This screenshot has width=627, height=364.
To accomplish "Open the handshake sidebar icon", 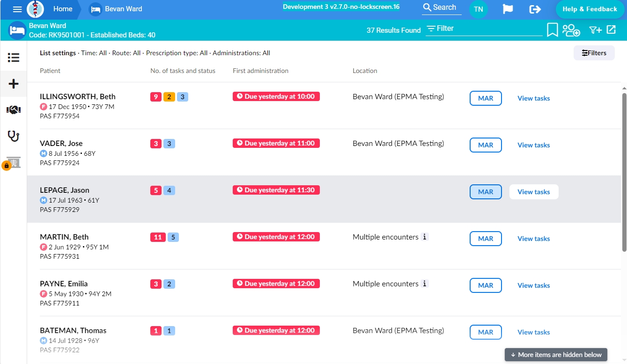I will pyautogui.click(x=14, y=110).
